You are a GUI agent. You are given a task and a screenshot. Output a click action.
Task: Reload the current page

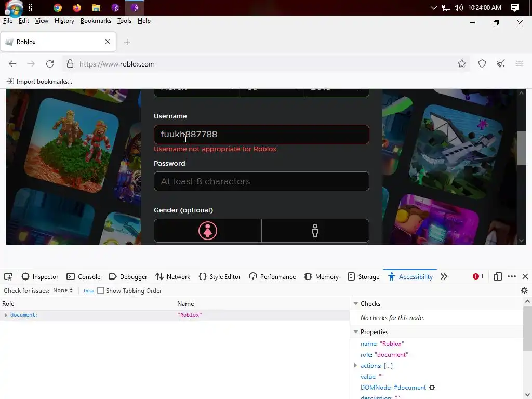click(50, 64)
